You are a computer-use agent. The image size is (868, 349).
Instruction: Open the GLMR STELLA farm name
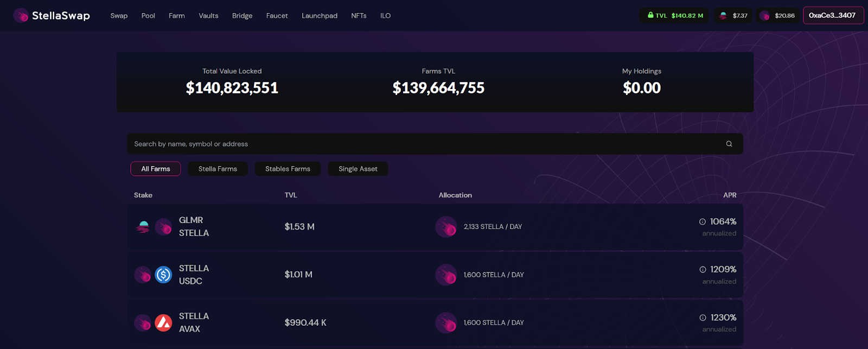click(x=194, y=226)
